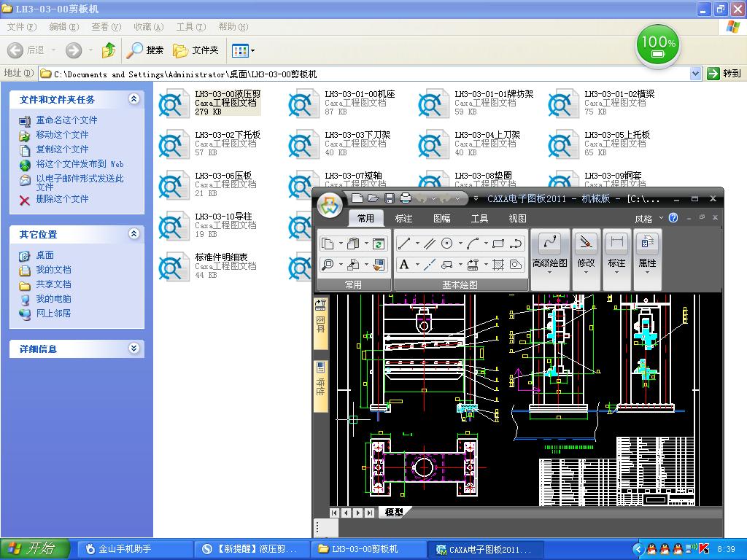Click the printer icon in CAXA title bar
The height and width of the screenshot is (560, 747).
[406, 198]
